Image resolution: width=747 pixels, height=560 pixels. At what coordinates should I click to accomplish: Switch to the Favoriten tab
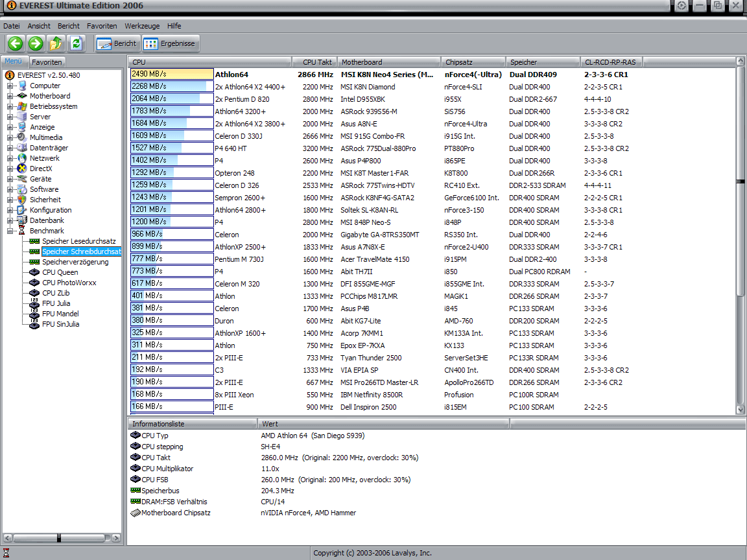coord(47,62)
